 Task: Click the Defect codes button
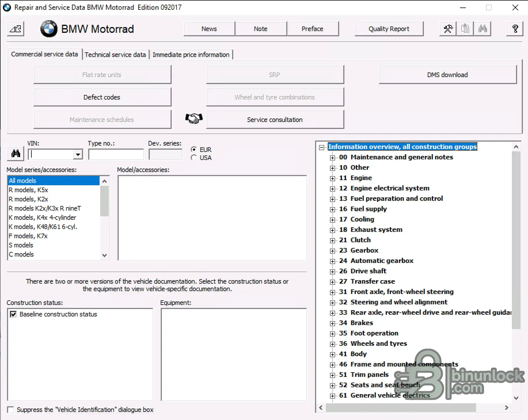pyautogui.click(x=102, y=97)
